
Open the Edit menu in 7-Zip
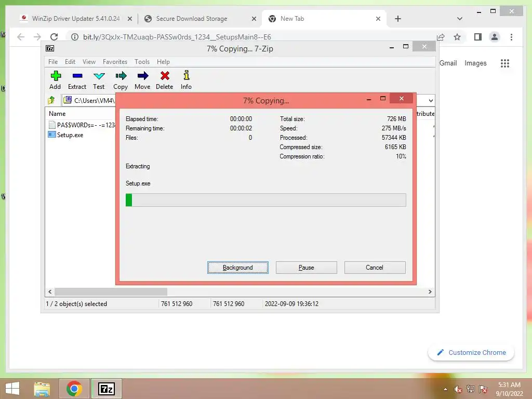(x=70, y=62)
